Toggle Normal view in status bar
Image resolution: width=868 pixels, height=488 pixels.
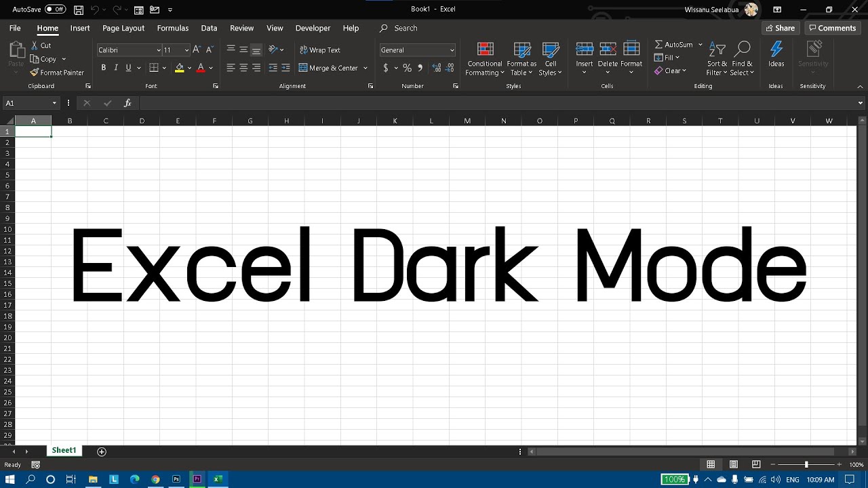tap(711, 464)
